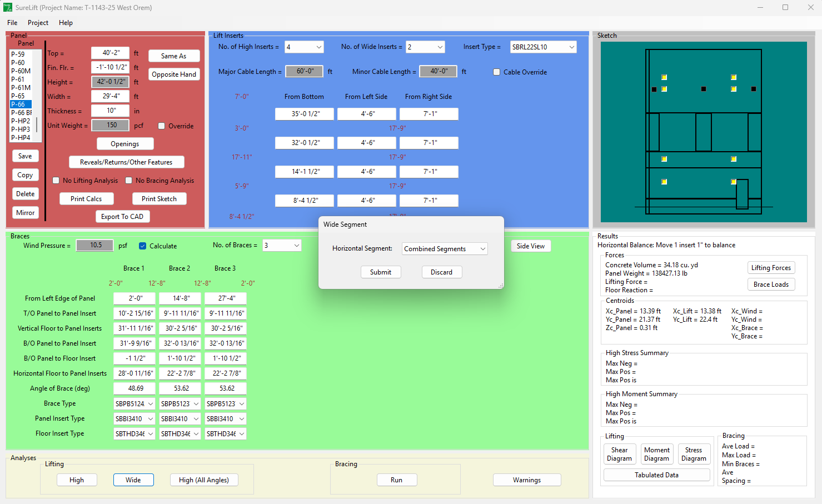This screenshot has width=822, height=504.
Task: Open the Shear Diagram
Action: 619,454
